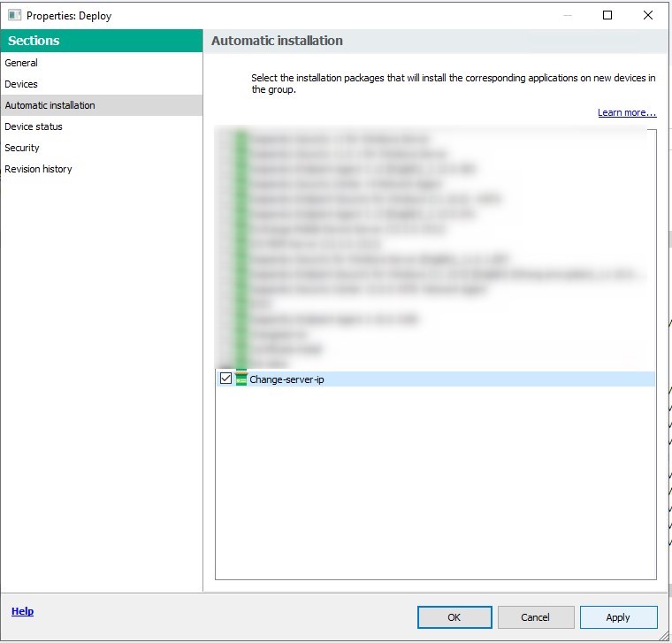Open the General section
Screen dimensions: 672x643
pos(21,63)
